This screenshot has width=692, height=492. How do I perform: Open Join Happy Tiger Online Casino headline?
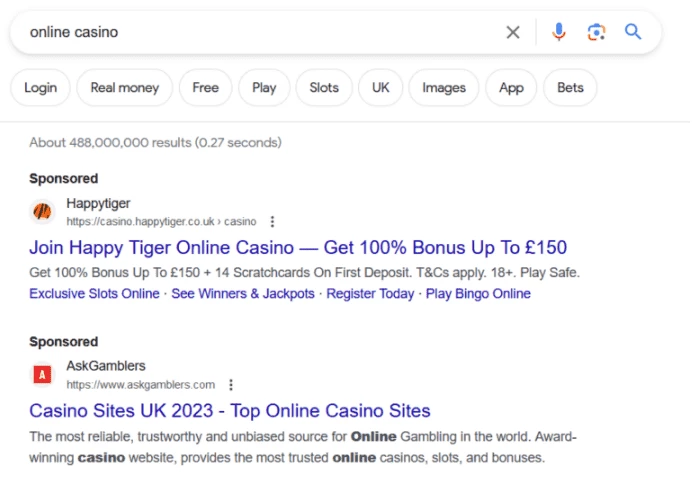point(298,248)
